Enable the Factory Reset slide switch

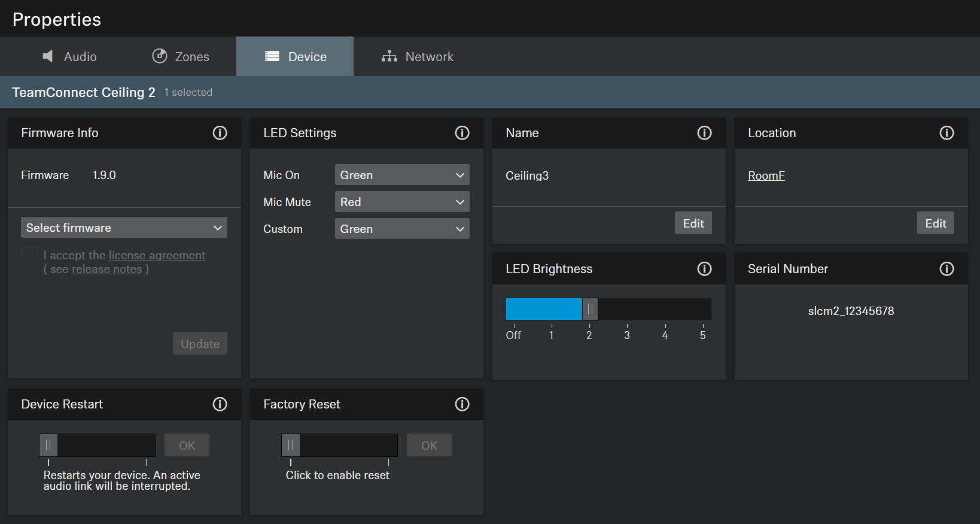[x=291, y=446]
